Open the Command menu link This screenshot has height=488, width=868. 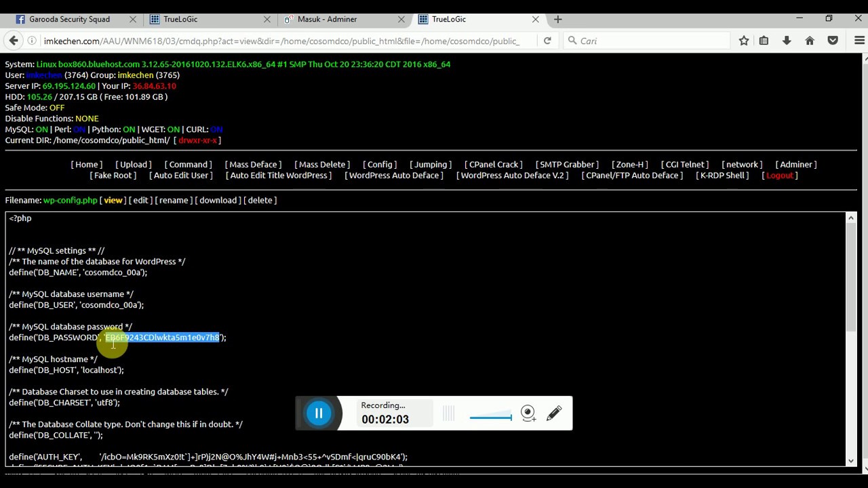[189, 165]
